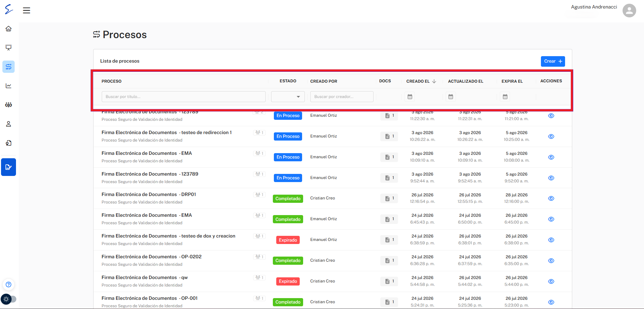
Task: Open the Estado filter dropdown
Action: [288, 97]
